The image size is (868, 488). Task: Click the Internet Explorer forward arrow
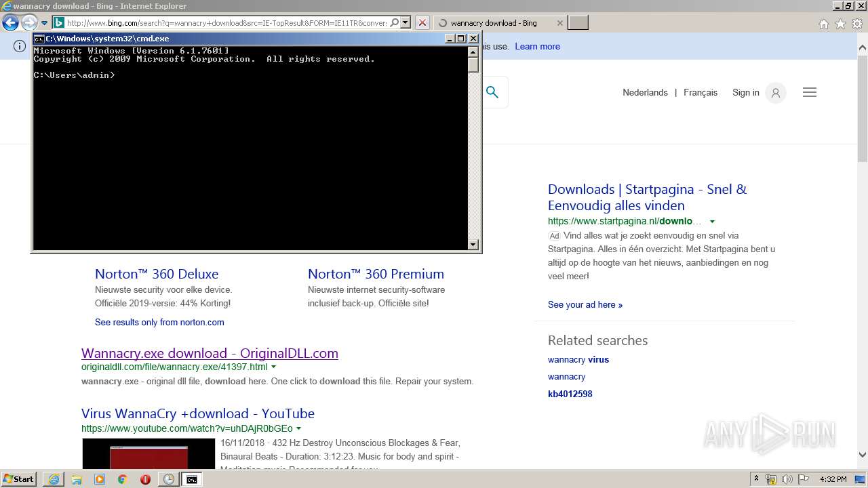[x=28, y=22]
